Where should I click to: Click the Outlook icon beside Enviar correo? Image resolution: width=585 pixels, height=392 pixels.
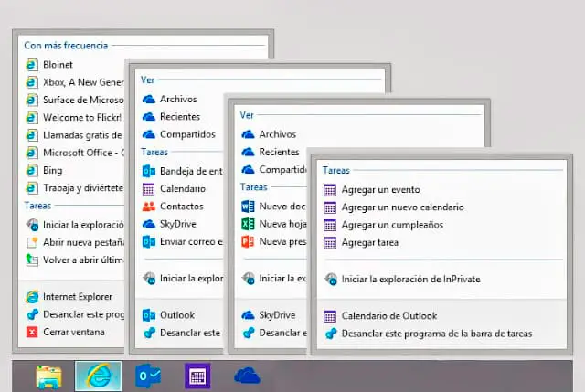(149, 242)
